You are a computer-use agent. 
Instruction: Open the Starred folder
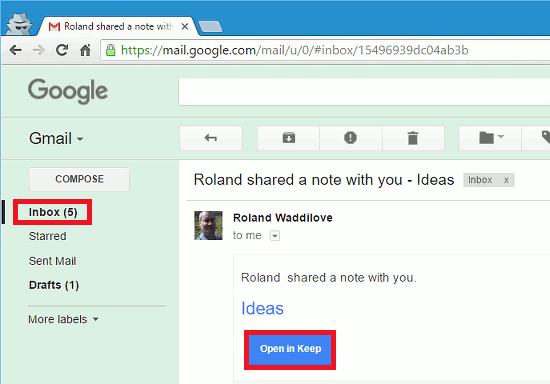47,236
